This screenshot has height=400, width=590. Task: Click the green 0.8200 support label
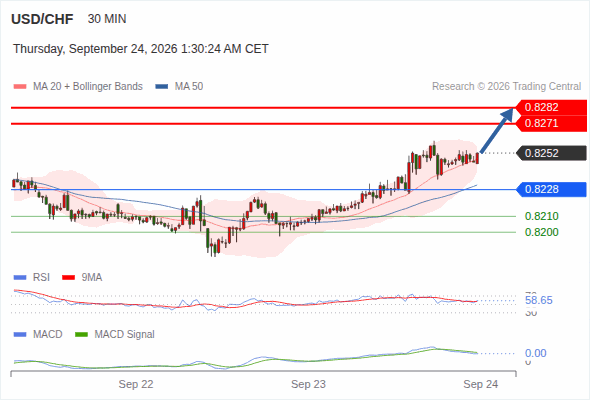coord(541,232)
